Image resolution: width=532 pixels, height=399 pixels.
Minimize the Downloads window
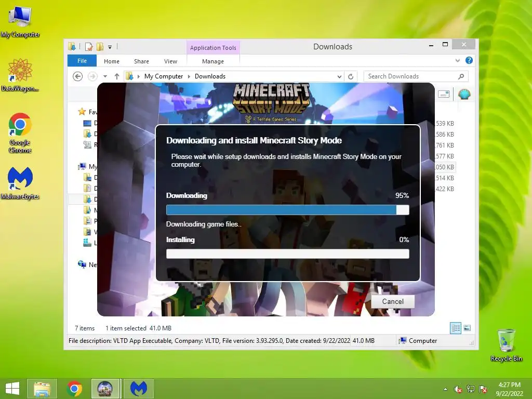pos(431,45)
